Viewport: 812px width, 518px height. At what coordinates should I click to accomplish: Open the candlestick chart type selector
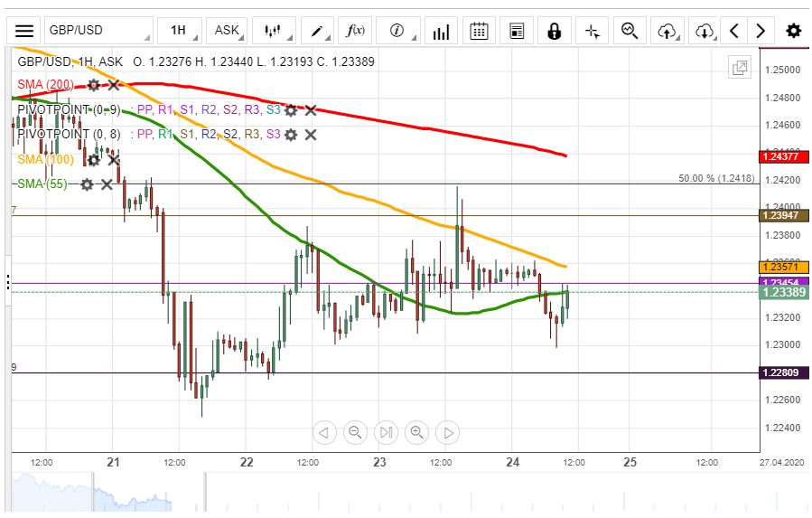[274, 31]
